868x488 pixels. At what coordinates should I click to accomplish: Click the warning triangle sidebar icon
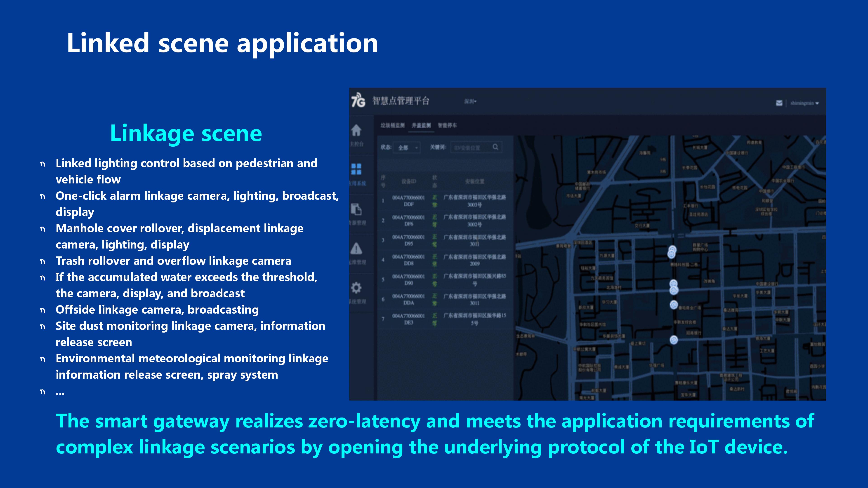[356, 249]
